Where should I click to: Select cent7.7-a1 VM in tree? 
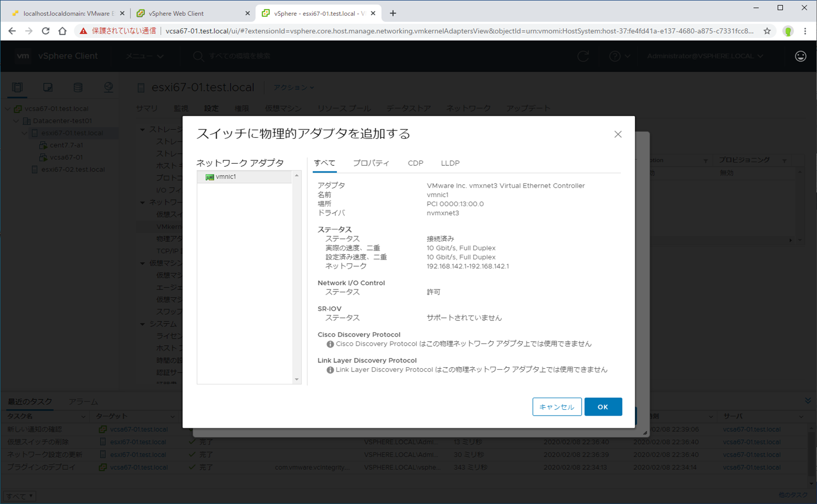coord(66,145)
